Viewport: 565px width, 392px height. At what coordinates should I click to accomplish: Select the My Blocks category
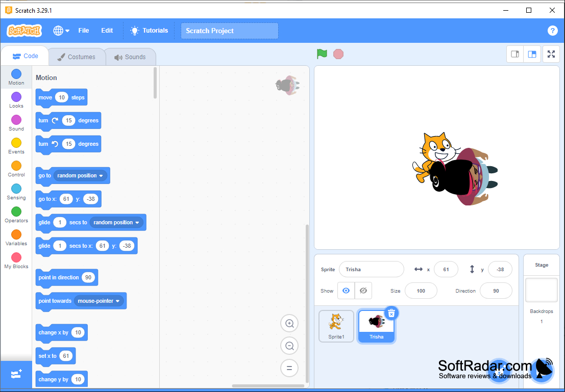16,261
